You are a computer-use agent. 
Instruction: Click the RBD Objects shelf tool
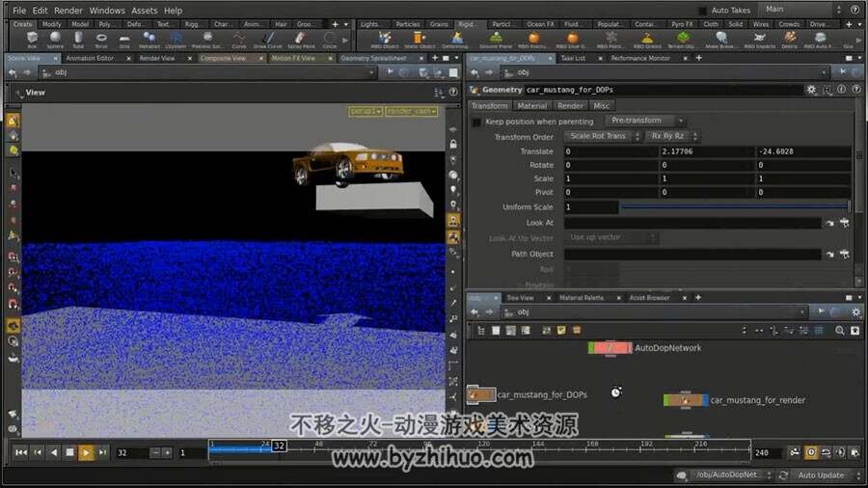pyautogui.click(x=384, y=39)
